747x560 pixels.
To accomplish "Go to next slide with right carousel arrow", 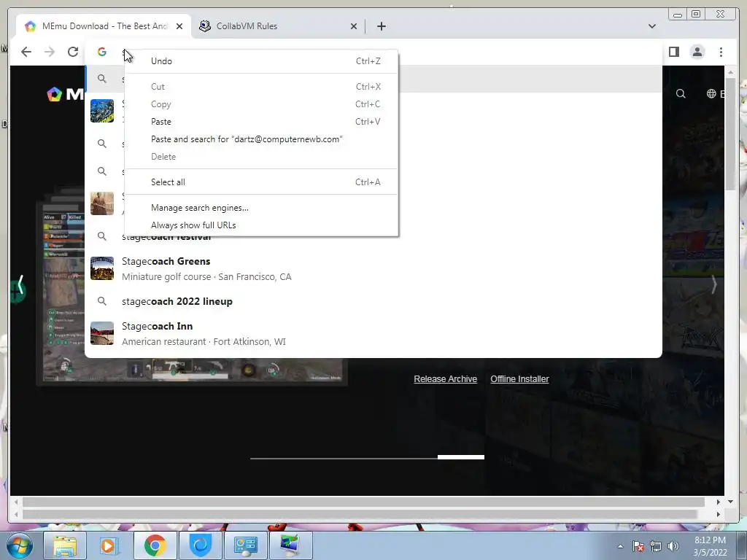I will [x=713, y=285].
